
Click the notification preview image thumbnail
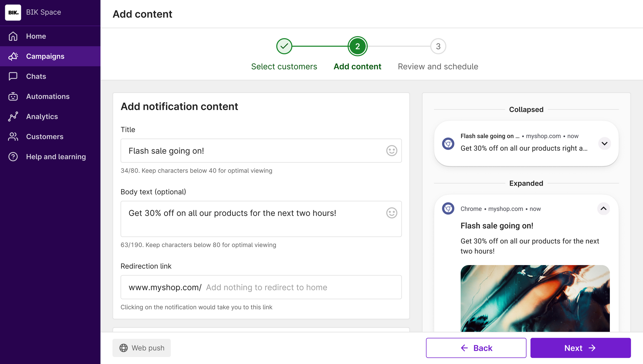535,298
